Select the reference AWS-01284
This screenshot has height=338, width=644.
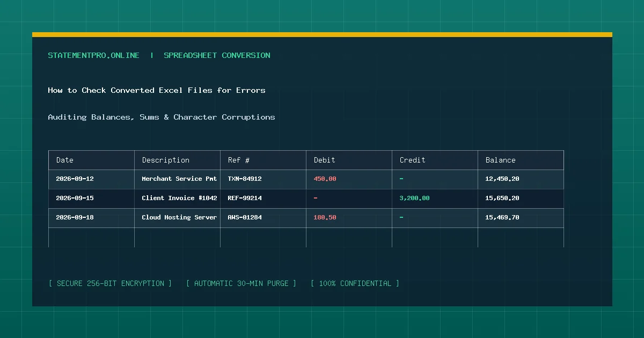(x=245, y=217)
